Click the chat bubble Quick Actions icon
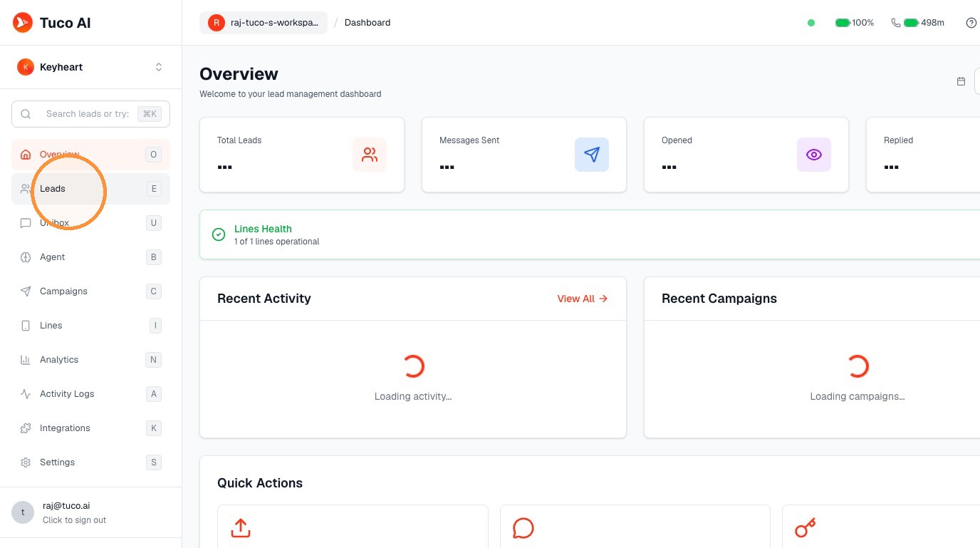Image resolution: width=980 pixels, height=548 pixels. (x=523, y=528)
